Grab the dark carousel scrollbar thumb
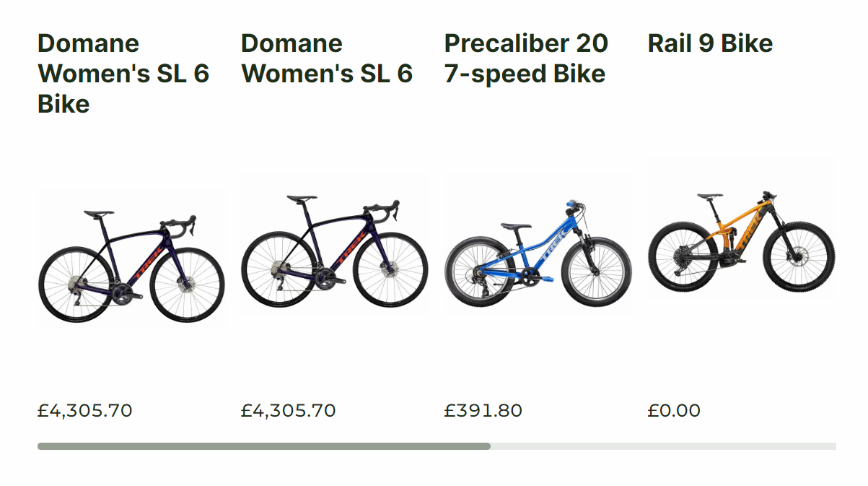This screenshot has height=486, width=868. tap(264, 446)
